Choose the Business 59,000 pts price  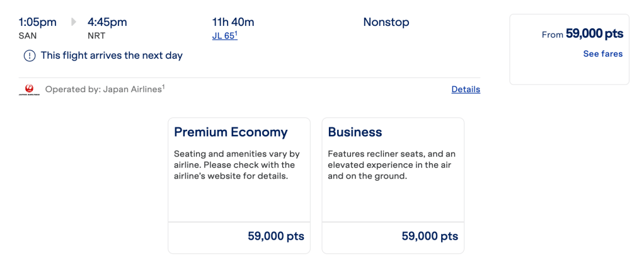[430, 237]
